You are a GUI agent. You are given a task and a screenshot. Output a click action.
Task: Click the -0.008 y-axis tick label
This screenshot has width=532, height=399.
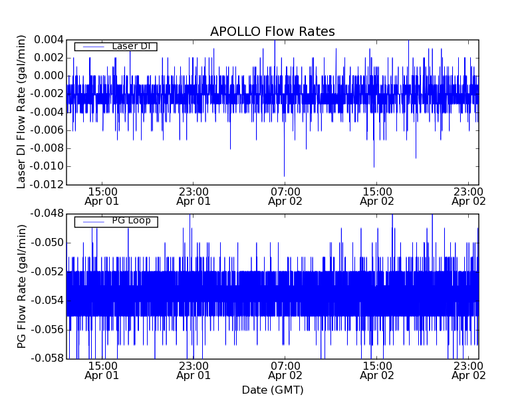pos(47,148)
